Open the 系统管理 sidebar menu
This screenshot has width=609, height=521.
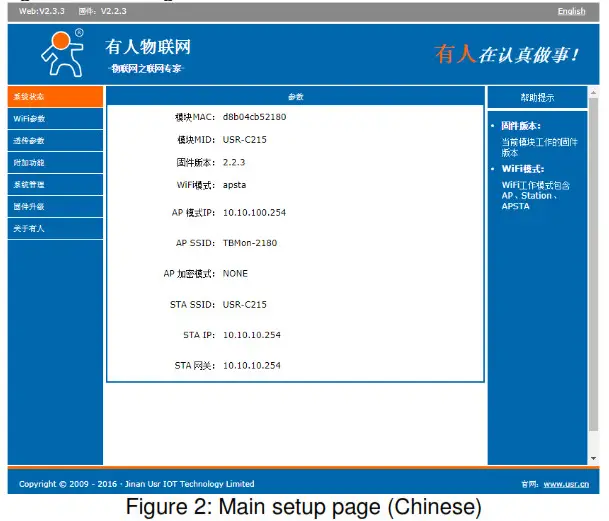pyautogui.click(x=55, y=185)
